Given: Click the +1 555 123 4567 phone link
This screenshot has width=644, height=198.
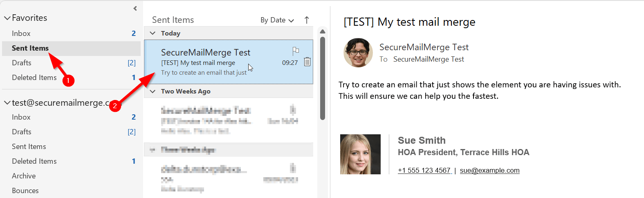Looking at the screenshot, I should pyautogui.click(x=424, y=170).
